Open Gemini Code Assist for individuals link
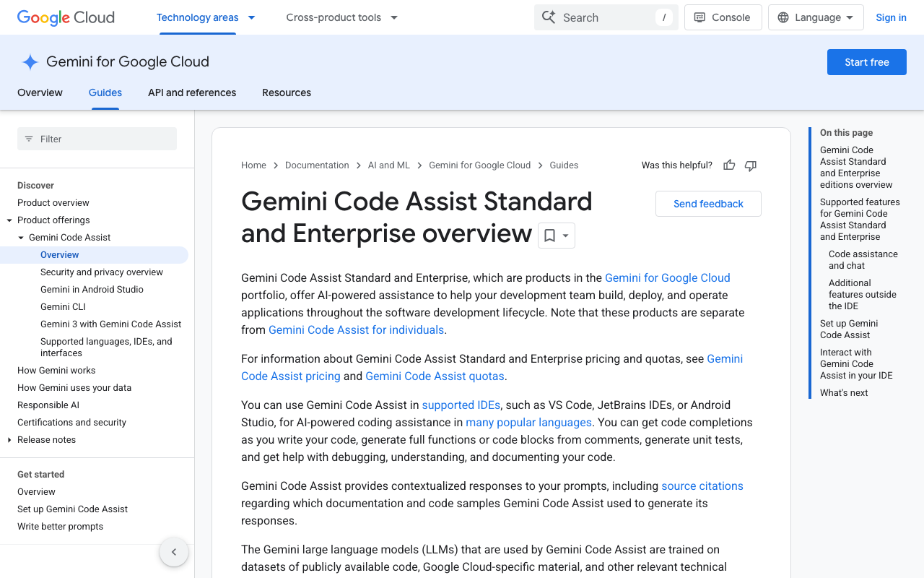This screenshot has height=578, width=924. pos(357,329)
